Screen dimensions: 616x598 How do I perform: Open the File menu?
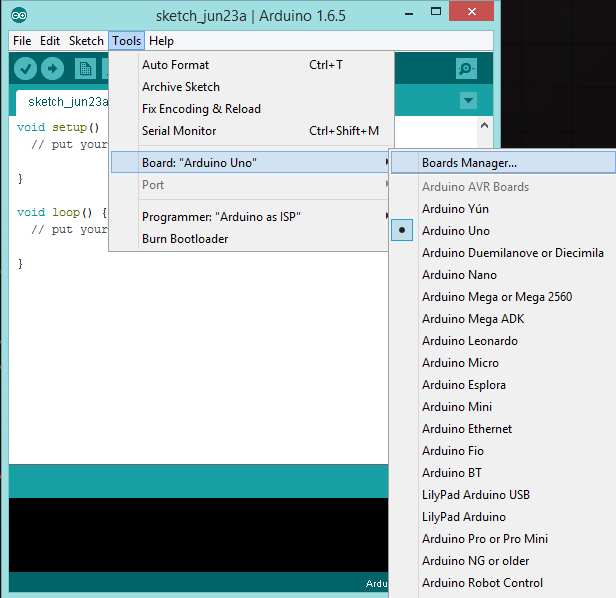tap(22, 41)
